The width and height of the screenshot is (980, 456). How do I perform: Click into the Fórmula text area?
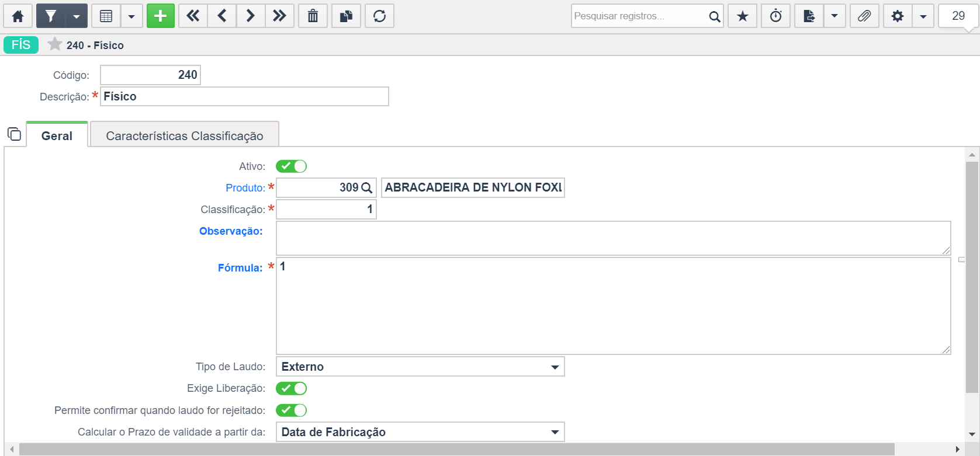[614, 306]
